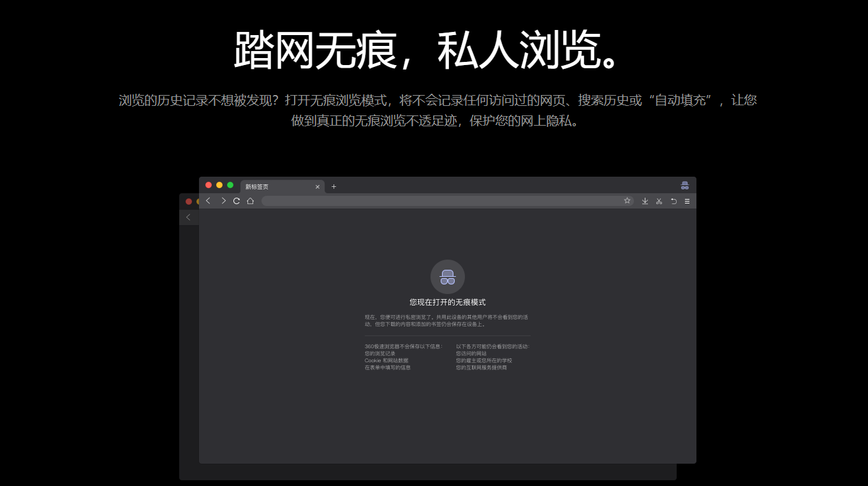Select the 新标签页 tab
This screenshot has height=486, width=868.
[268, 186]
